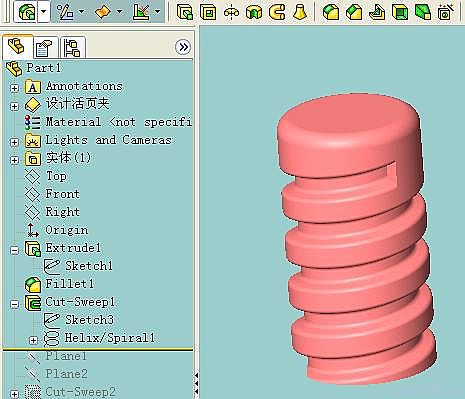Expand the 设计活页夹 node

tap(14, 106)
